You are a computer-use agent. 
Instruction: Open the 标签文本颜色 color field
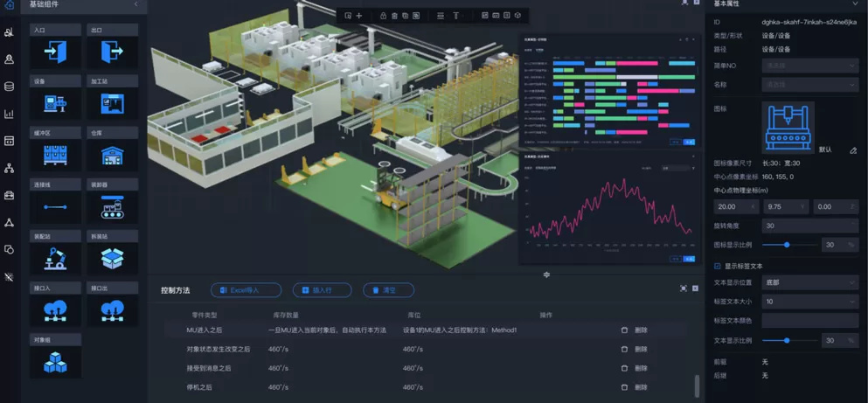pos(810,321)
